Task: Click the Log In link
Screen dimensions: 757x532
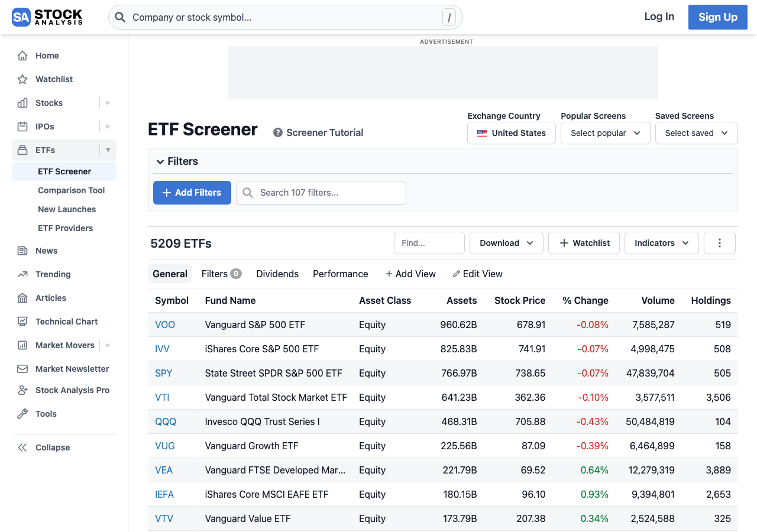Action: pos(659,17)
